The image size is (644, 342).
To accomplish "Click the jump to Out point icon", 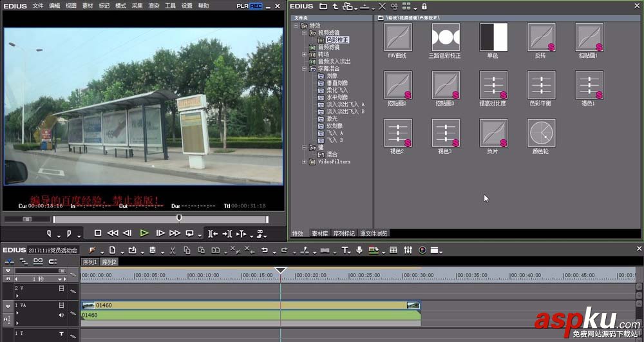I will 227,234.
